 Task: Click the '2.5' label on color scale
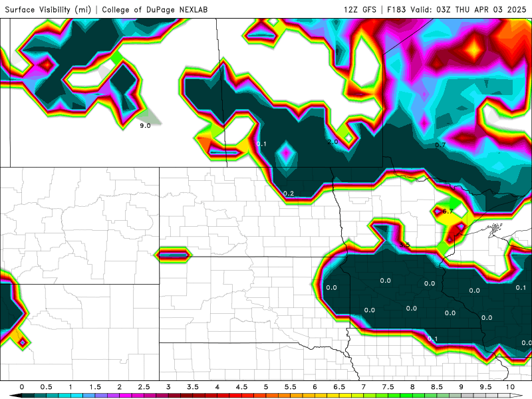click(x=144, y=387)
